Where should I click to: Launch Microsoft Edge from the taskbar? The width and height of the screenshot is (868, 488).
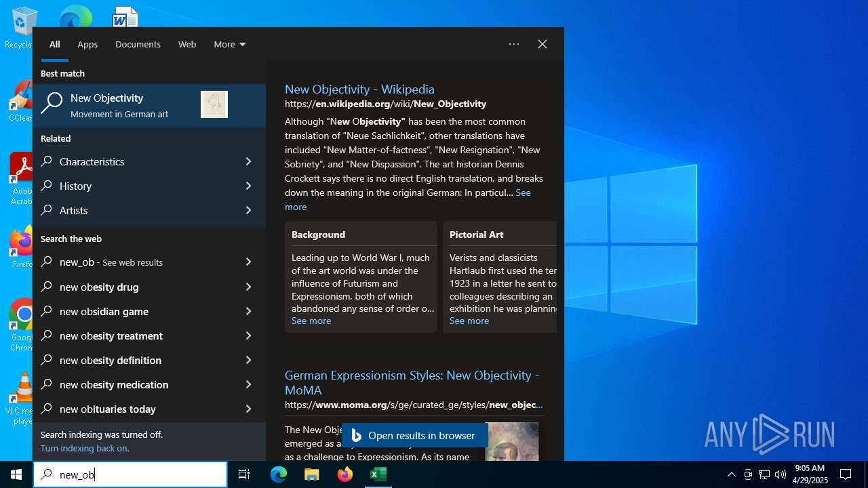[279, 474]
